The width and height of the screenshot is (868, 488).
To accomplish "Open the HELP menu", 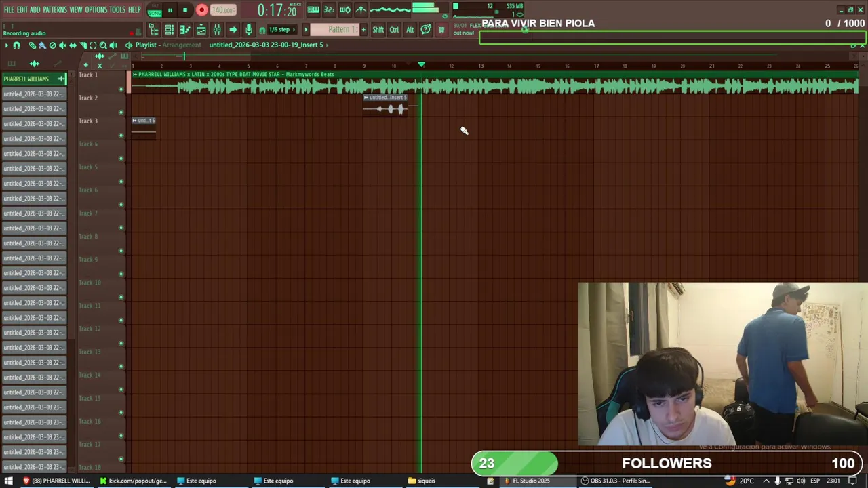I will (x=134, y=9).
